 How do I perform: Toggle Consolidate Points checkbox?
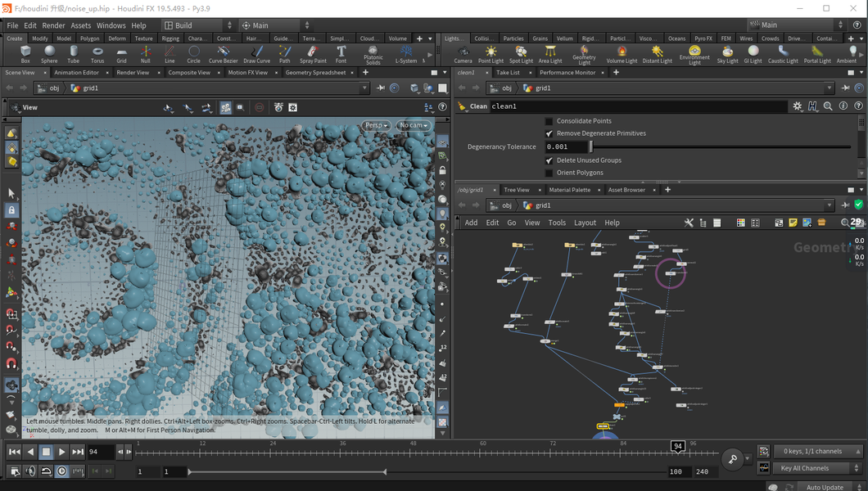pos(549,121)
